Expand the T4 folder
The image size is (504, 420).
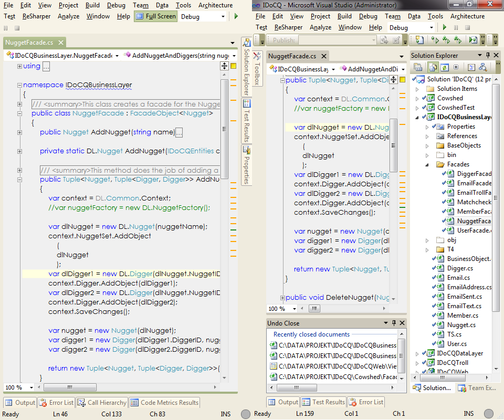427,250
